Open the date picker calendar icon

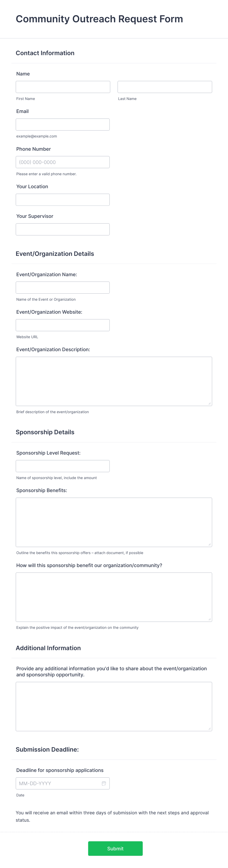point(104,783)
